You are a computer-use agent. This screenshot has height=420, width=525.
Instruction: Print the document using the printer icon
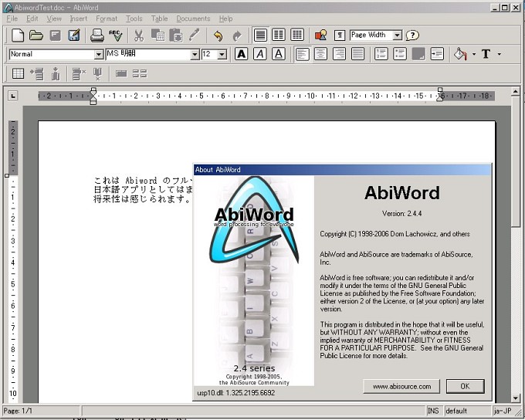[97, 35]
